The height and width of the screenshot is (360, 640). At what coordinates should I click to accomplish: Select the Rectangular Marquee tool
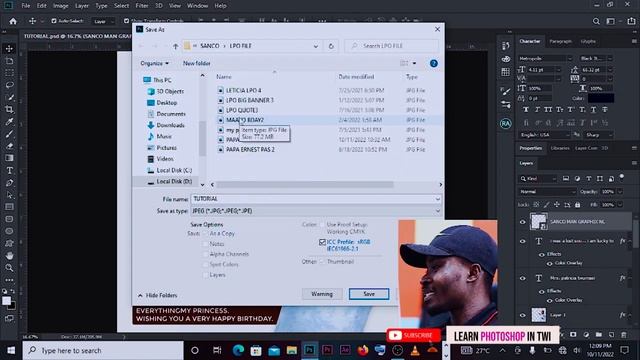pos(9,73)
